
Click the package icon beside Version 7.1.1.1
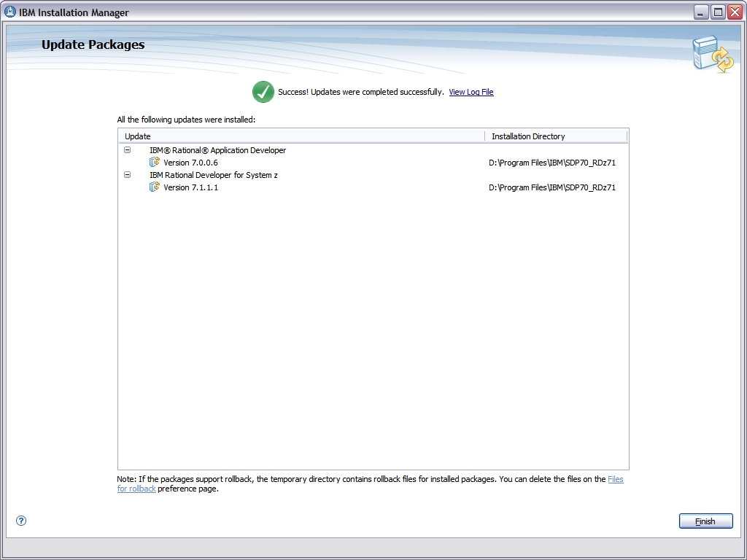155,187
